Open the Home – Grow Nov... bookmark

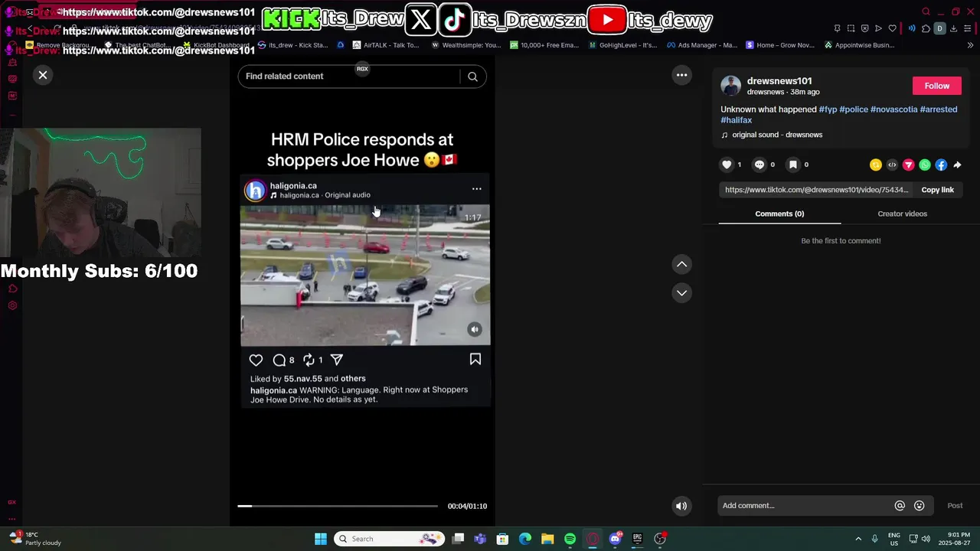pyautogui.click(x=780, y=45)
